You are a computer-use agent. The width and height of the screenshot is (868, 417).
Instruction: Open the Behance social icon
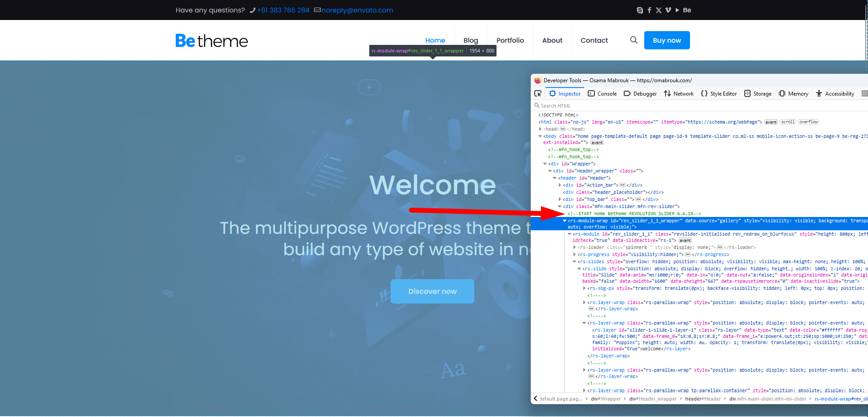pos(687,10)
